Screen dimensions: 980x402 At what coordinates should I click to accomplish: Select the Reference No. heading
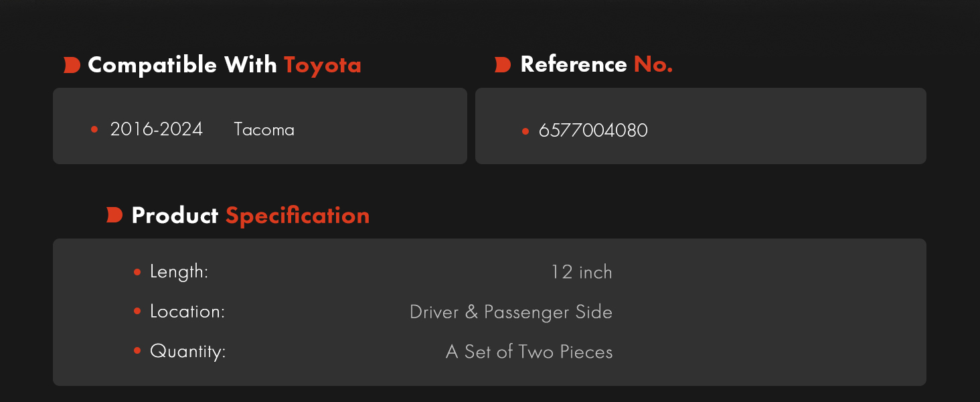tap(596, 64)
